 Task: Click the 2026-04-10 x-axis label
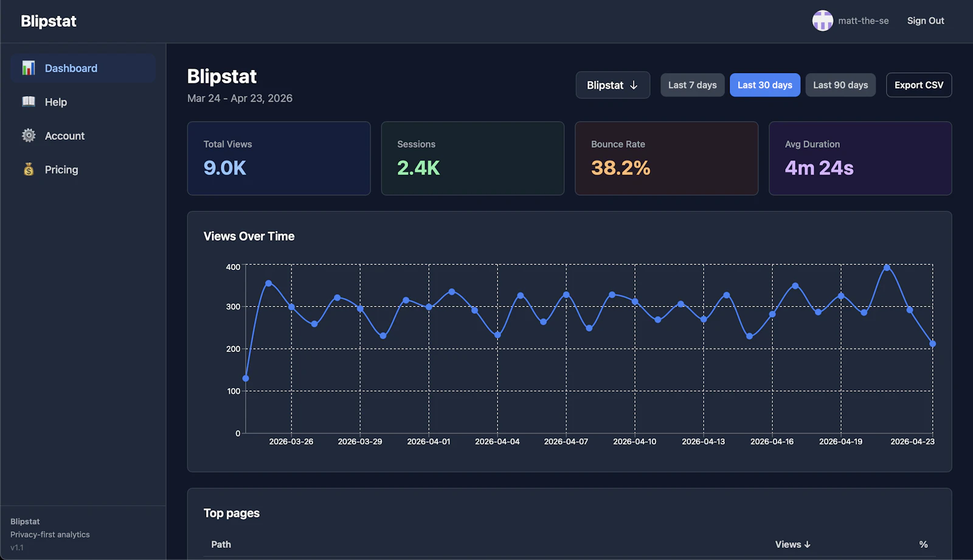coord(634,441)
